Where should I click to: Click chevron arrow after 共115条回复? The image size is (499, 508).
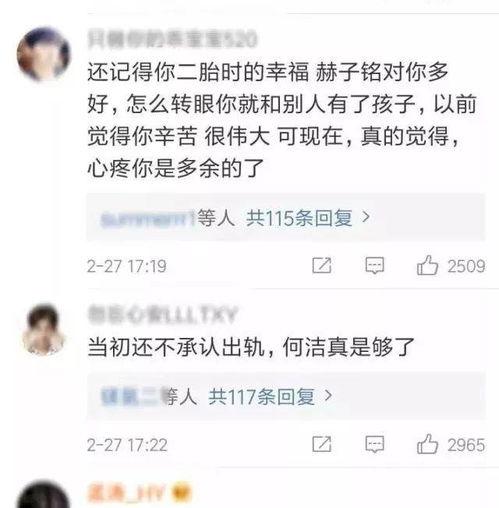[366, 218]
